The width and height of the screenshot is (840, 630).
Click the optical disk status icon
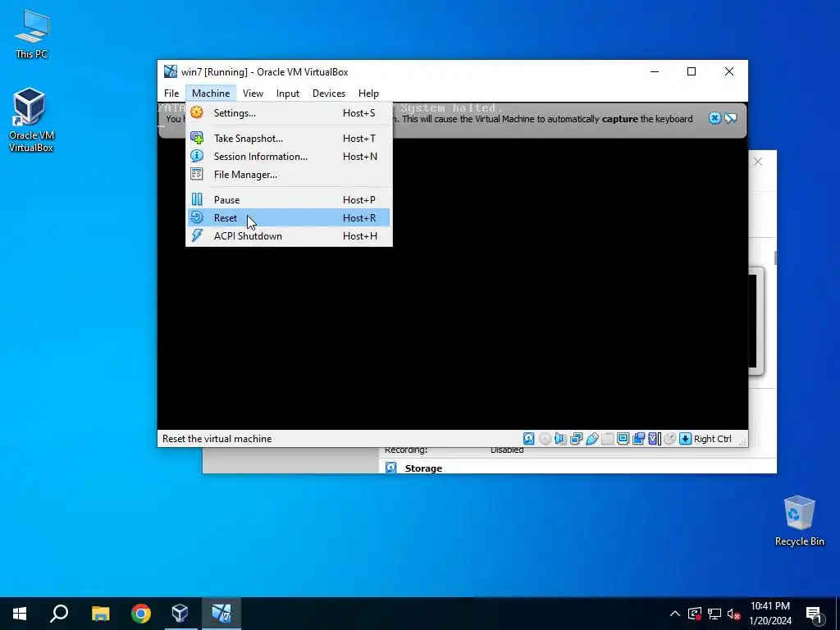click(545, 439)
